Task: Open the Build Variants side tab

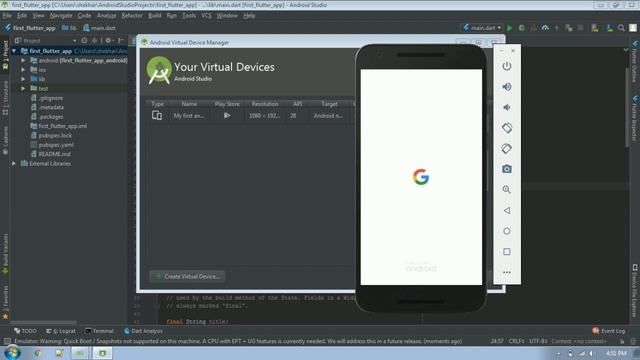Action: (5, 253)
